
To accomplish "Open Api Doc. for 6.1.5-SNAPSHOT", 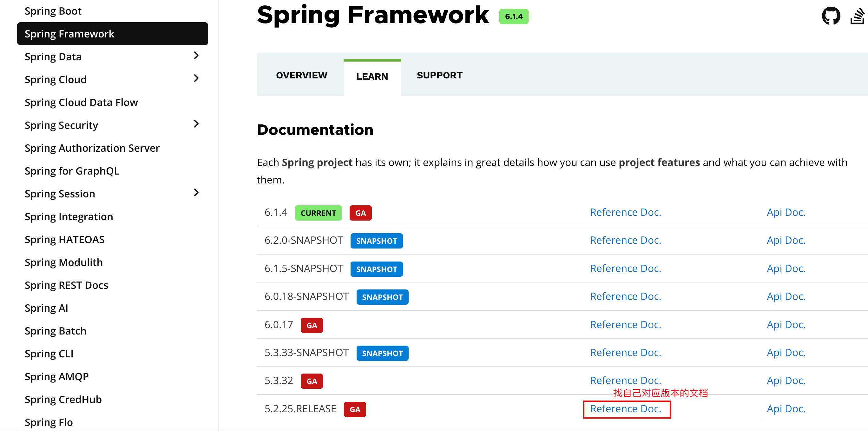I will (786, 269).
